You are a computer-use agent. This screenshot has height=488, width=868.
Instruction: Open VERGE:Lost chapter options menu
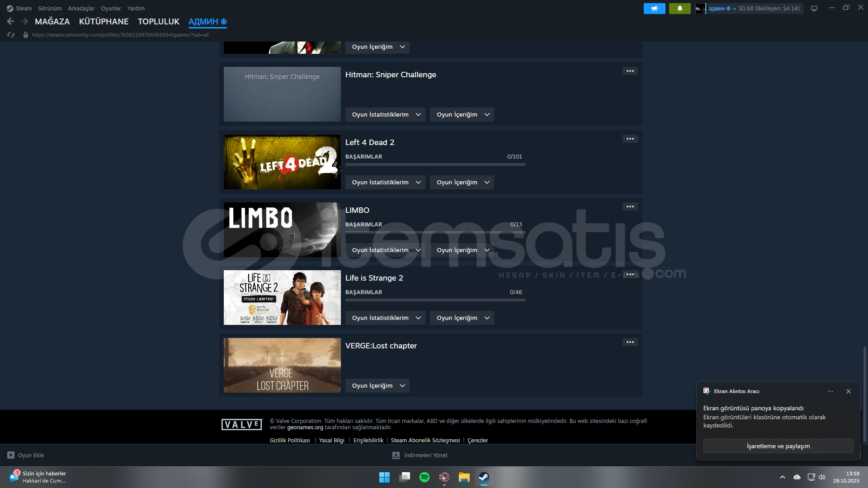coord(630,342)
